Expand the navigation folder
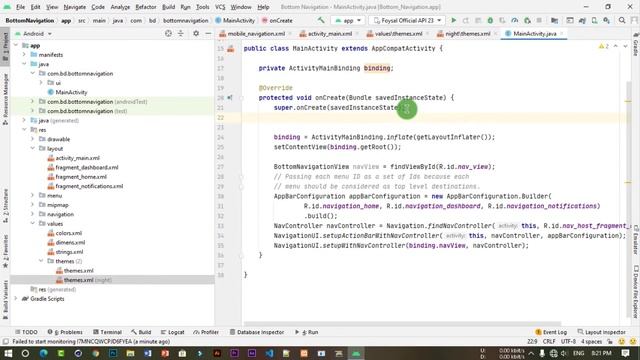Screen dimensions: 640x360 32,214
